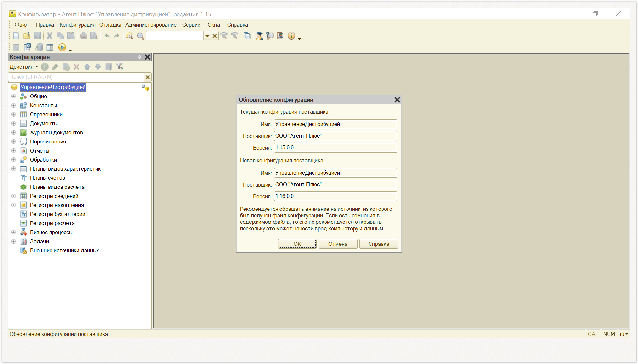
Task: Click the Open file toolbar icon
Action: (27, 36)
